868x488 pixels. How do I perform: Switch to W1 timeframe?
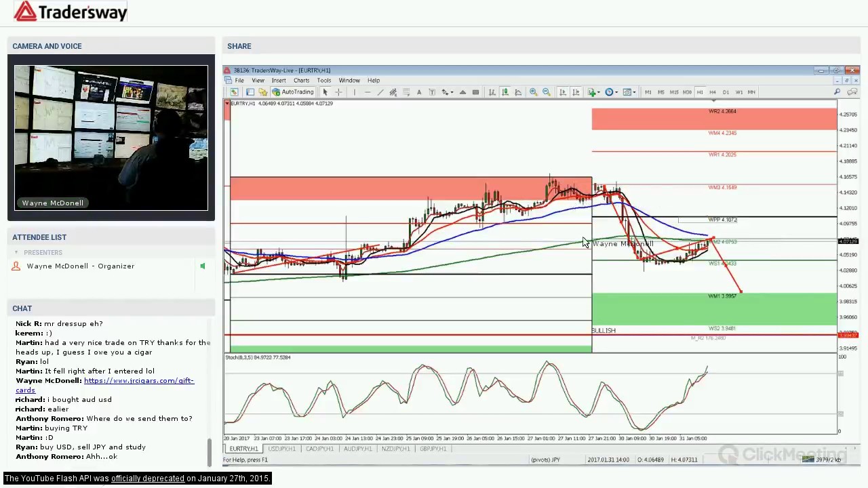click(738, 92)
